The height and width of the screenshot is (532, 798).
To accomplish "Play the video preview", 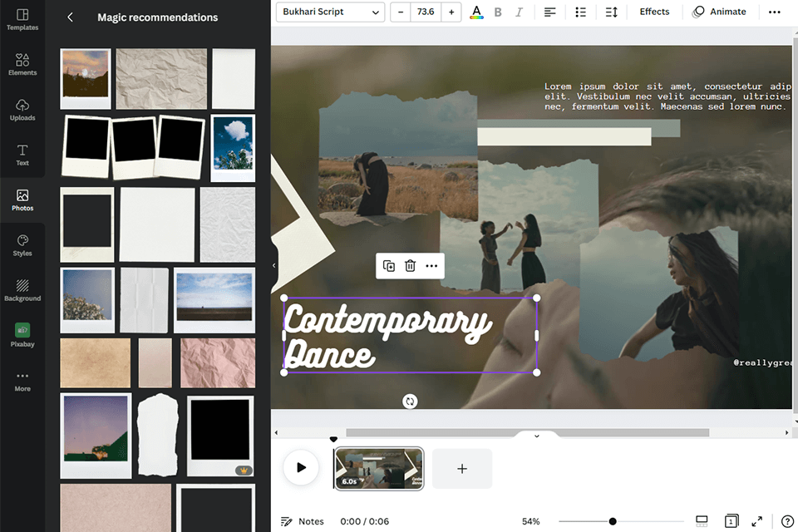I will (301, 467).
